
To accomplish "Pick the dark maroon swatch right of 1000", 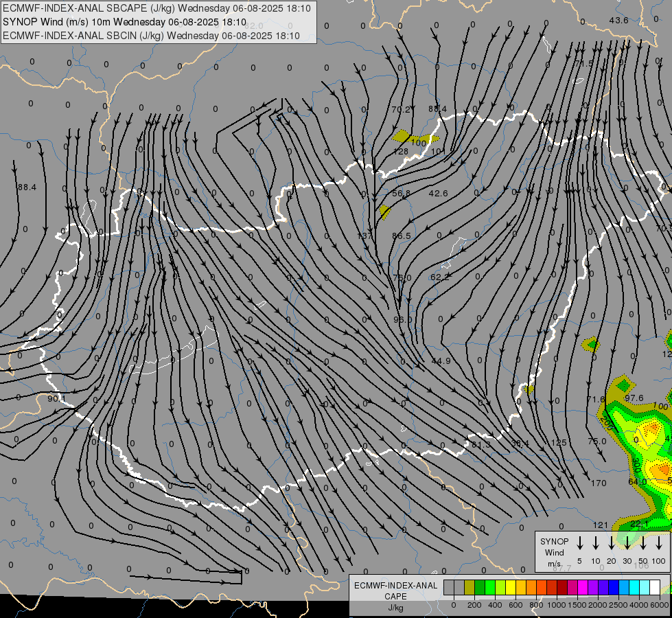I will pos(562,587).
